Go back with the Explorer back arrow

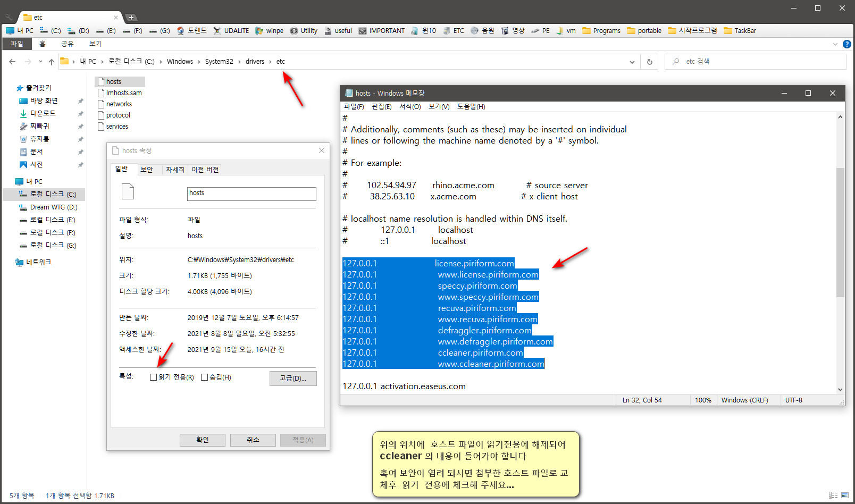[12, 62]
